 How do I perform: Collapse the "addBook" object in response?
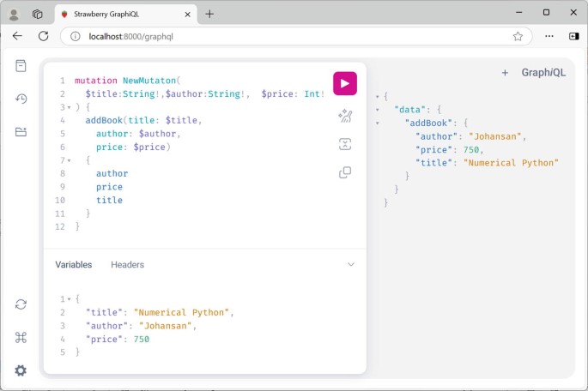point(377,123)
